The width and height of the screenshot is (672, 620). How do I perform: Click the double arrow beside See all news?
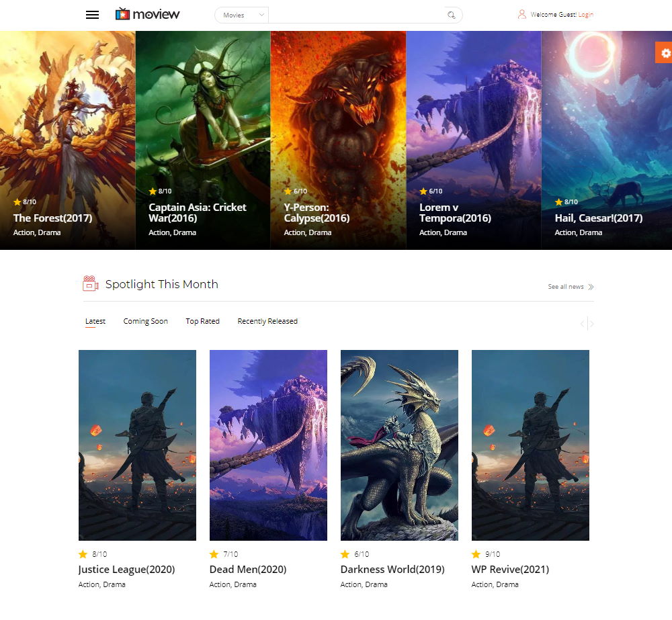click(x=591, y=287)
